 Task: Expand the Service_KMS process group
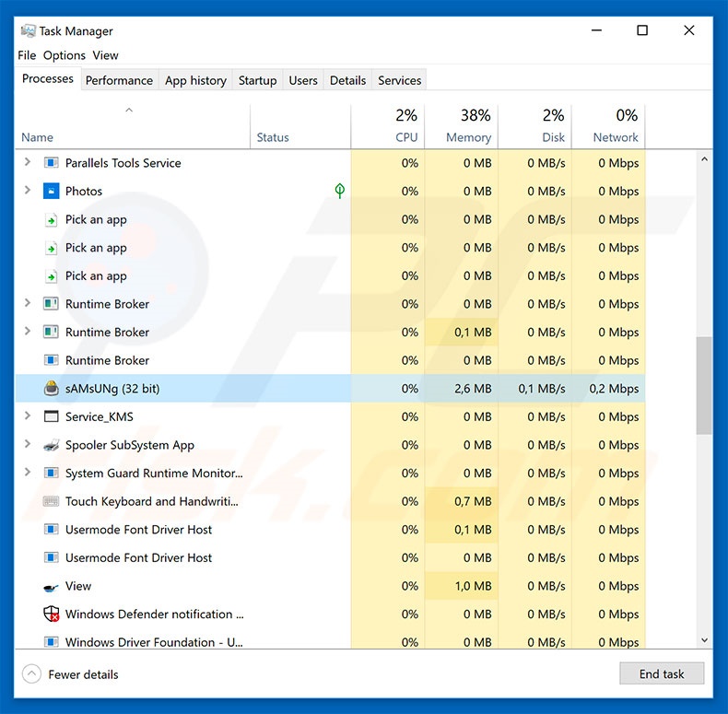click(28, 417)
